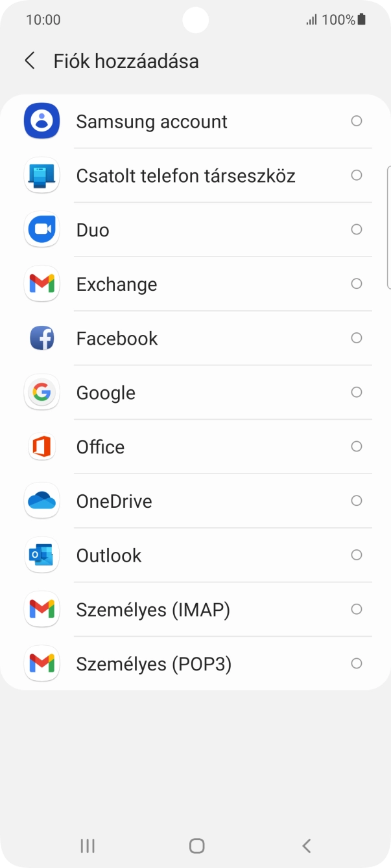This screenshot has height=868, width=391.
Task: Select the radio button next to Google
Action: 357,392
